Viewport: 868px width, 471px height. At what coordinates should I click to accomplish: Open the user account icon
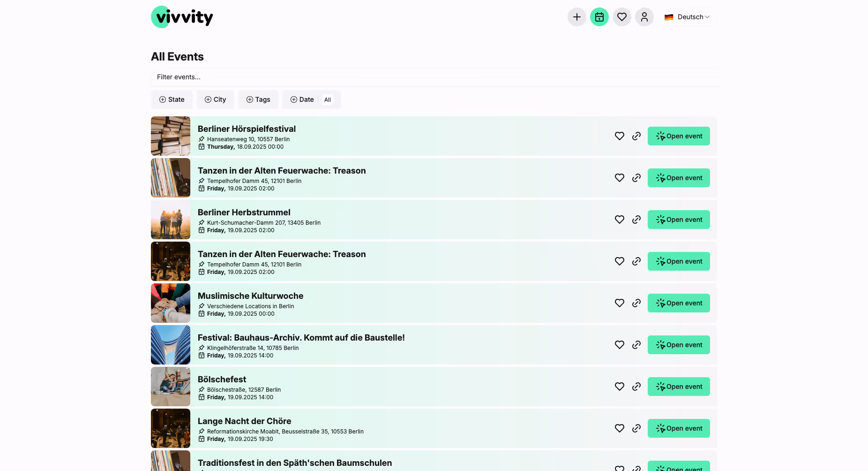(x=644, y=17)
